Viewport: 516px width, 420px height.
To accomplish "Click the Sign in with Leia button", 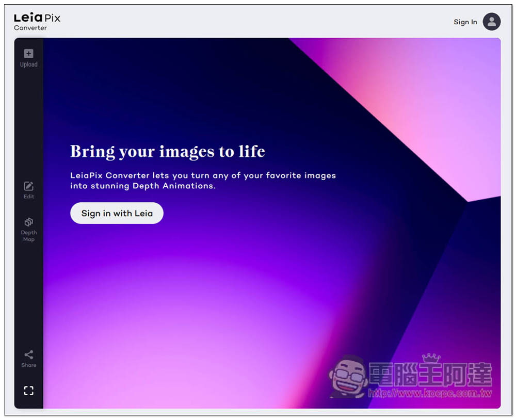I will coord(117,213).
